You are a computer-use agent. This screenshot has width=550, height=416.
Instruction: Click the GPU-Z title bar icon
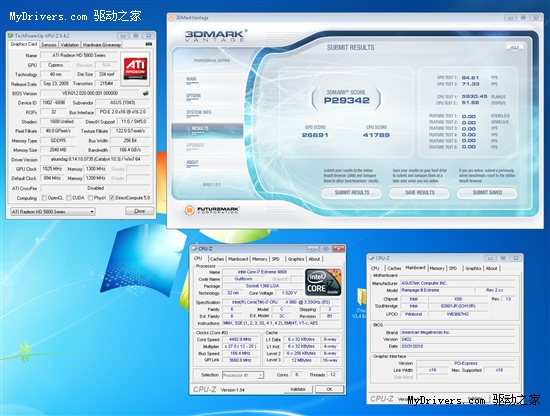pyautogui.click(x=11, y=36)
